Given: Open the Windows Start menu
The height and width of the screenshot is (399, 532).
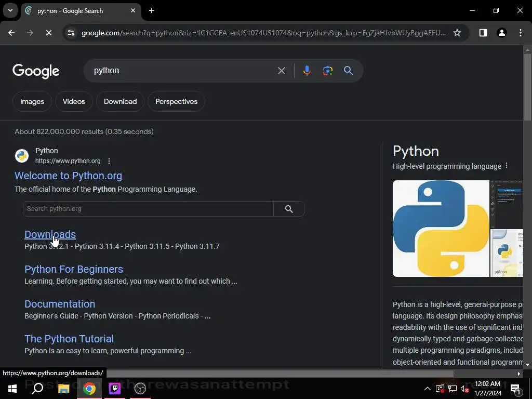Looking at the screenshot, I should [12, 389].
